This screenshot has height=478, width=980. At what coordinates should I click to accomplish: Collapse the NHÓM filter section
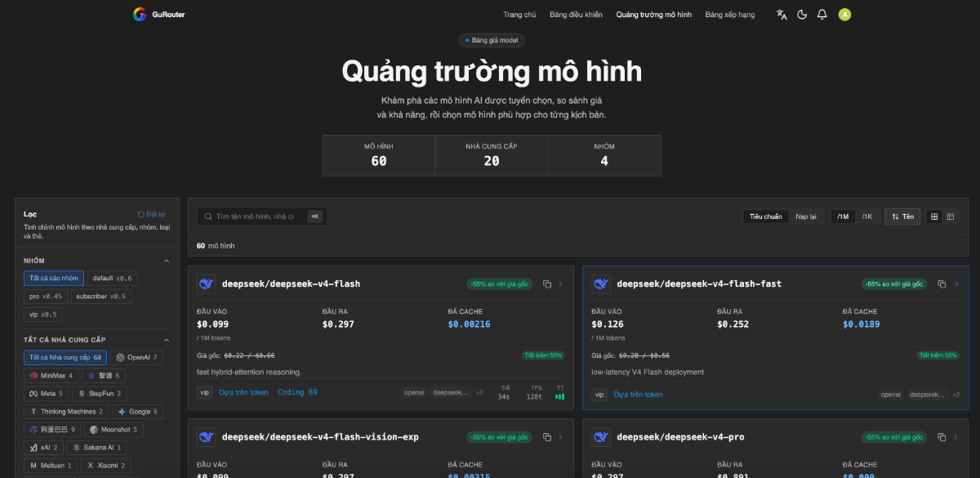pyautogui.click(x=167, y=261)
